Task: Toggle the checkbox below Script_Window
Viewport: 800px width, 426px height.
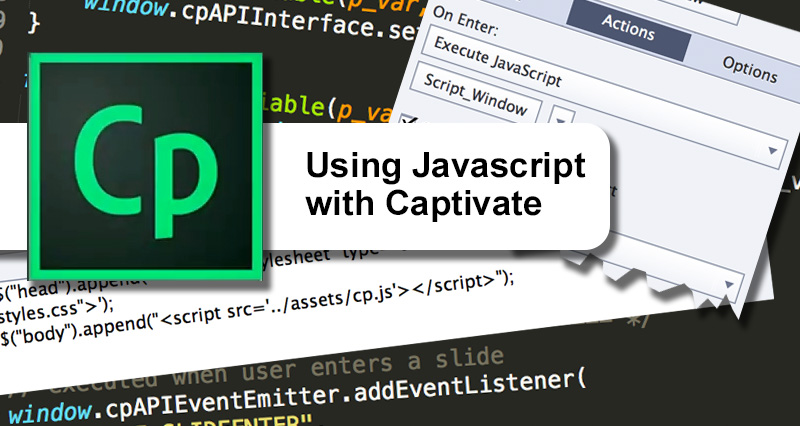Action: pyautogui.click(x=408, y=120)
